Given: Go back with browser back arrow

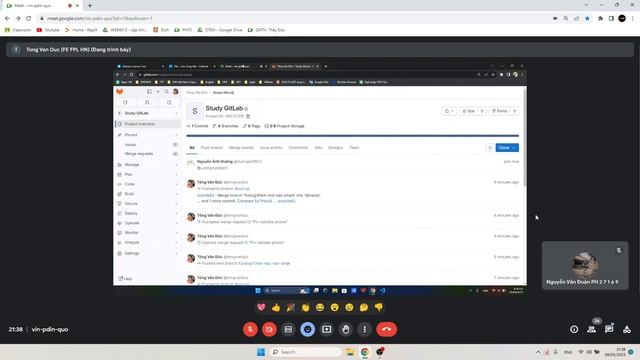Looking at the screenshot, I should (x=7, y=18).
